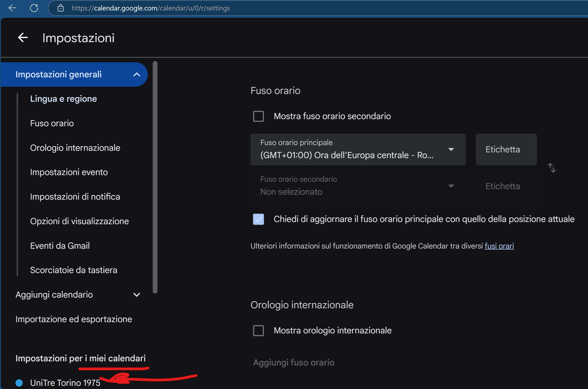Swap primary and secondary time zones icon
Image resolution: width=588 pixels, height=389 pixels.
(552, 168)
